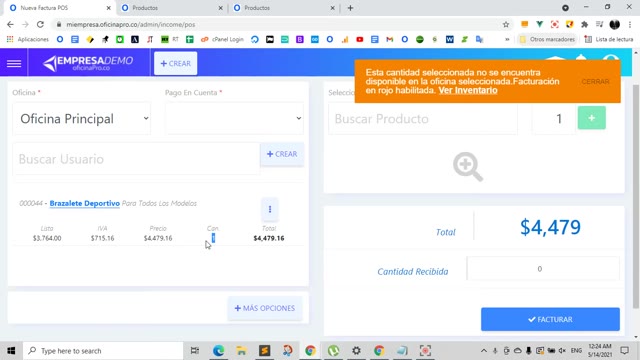640x360 pixels.
Task: Open the hamburger side menu
Action: 14,63
